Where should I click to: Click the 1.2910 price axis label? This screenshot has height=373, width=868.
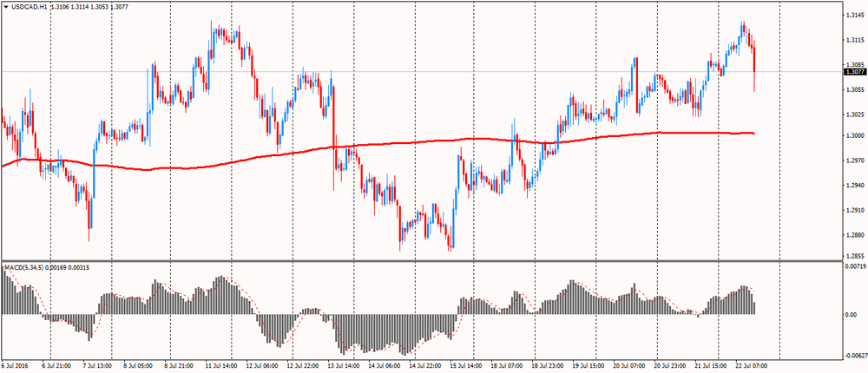coord(853,210)
